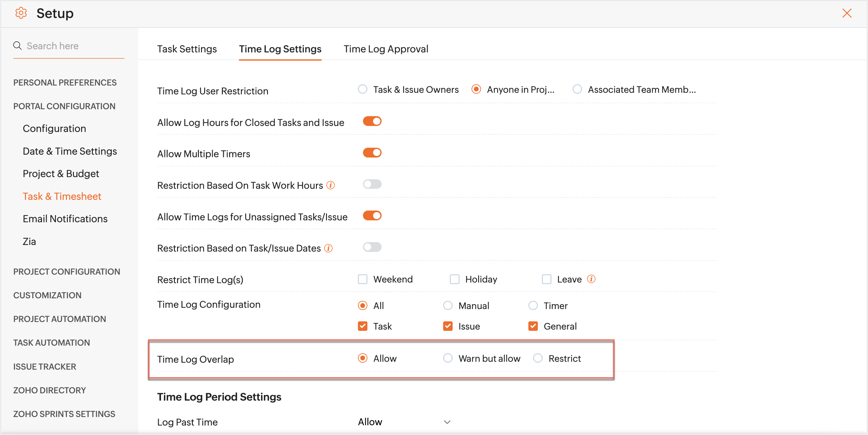Open the Time Log Approval tab
The width and height of the screenshot is (868, 435).
(x=386, y=49)
